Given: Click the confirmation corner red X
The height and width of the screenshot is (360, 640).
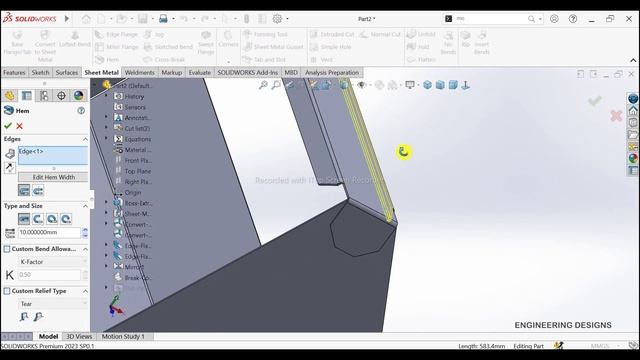Looking at the screenshot, I should [616, 116].
